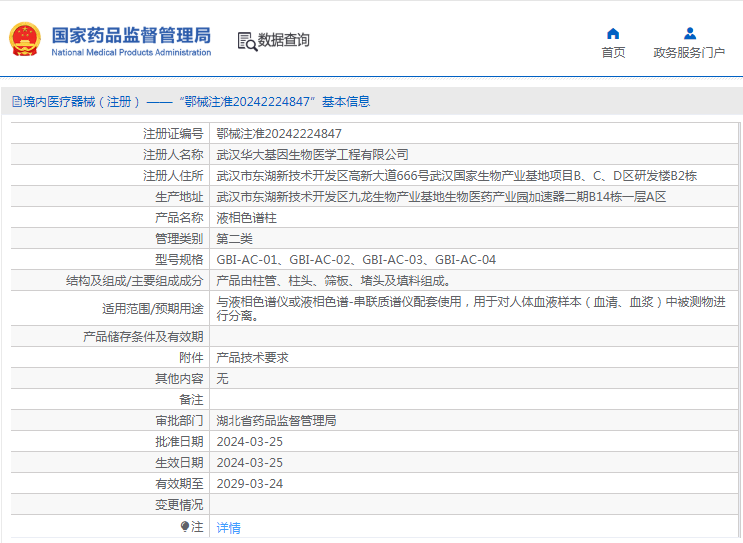The image size is (743, 543).
Task: Click the 管理类别 label
Action: click(179, 239)
